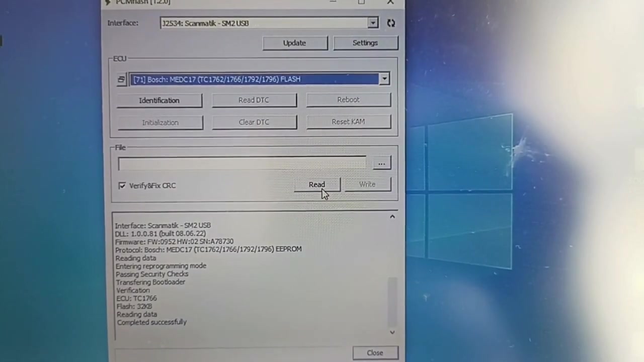This screenshot has height=362, width=644.
Task: Click the log scrollbar down arrow
Action: [x=392, y=332]
